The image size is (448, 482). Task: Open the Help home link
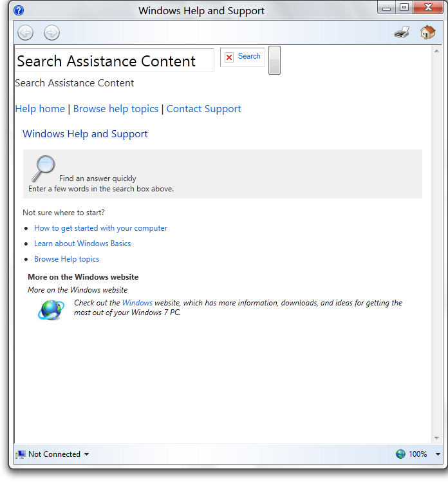pyautogui.click(x=40, y=109)
